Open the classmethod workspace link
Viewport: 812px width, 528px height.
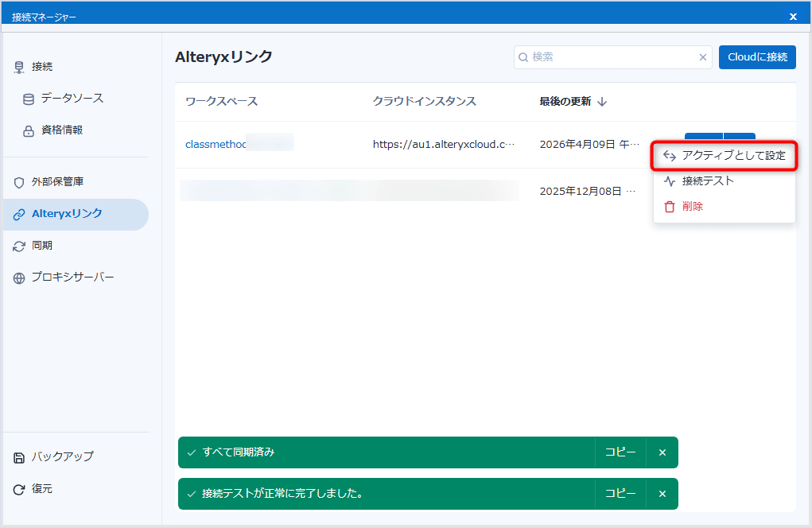(210, 143)
